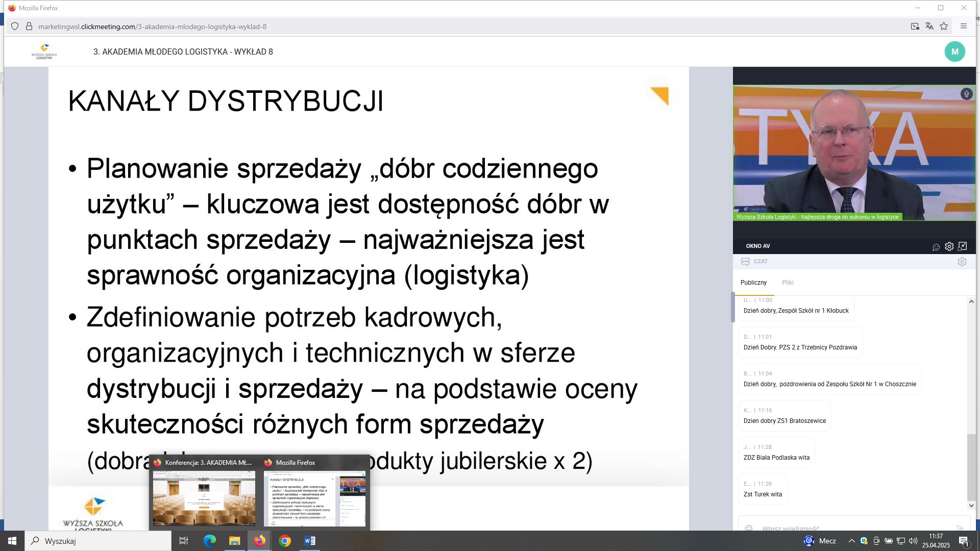Open the AV window settings gear

[x=949, y=246]
